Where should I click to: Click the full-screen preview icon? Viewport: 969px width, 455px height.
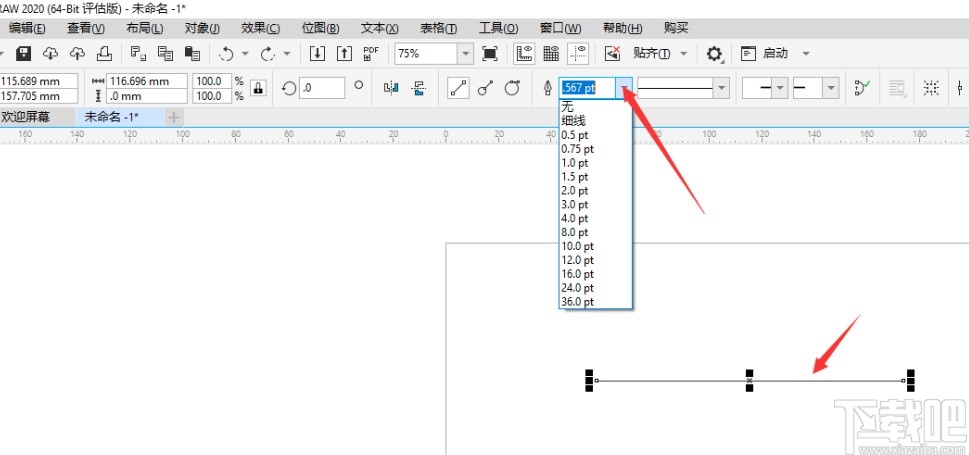tap(489, 54)
